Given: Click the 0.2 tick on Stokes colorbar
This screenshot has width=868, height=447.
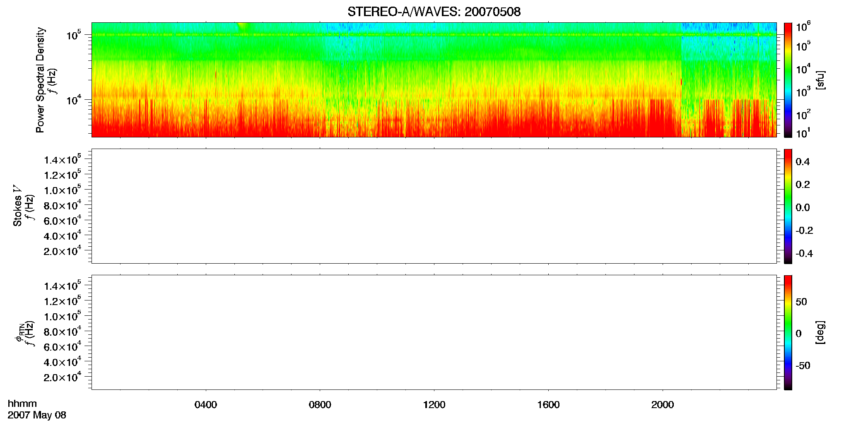Looking at the screenshot, I should [x=803, y=185].
